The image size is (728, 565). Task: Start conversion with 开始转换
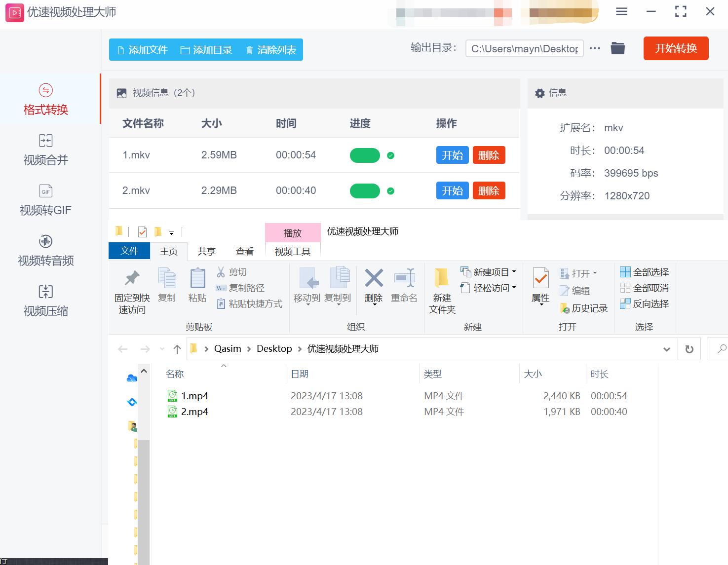pyautogui.click(x=675, y=48)
